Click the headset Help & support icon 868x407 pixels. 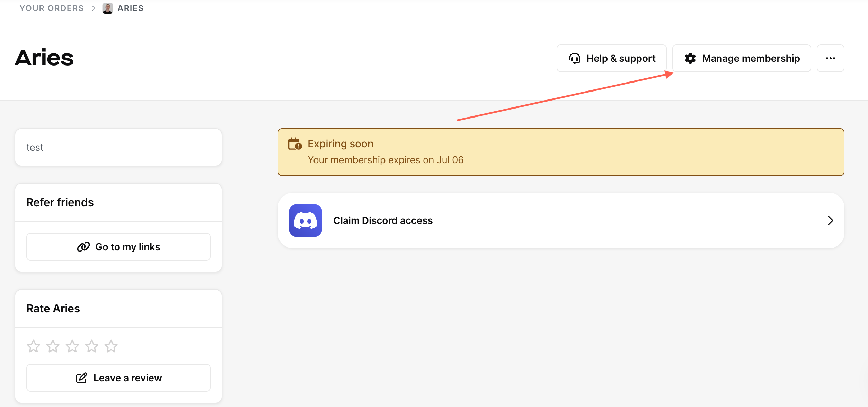[x=574, y=58]
